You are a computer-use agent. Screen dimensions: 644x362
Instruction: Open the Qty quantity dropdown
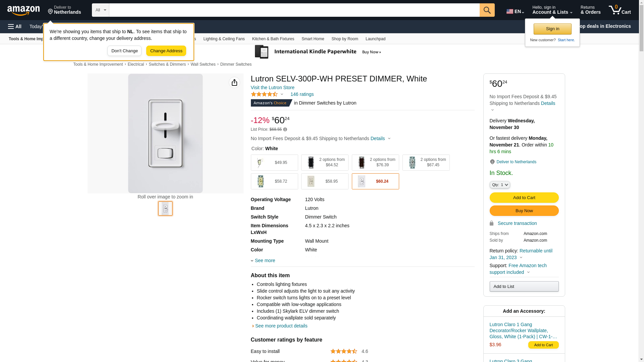(500, 185)
